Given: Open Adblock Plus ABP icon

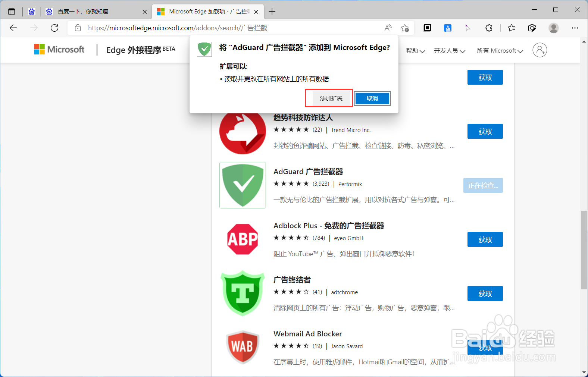Looking at the screenshot, I should point(243,239).
